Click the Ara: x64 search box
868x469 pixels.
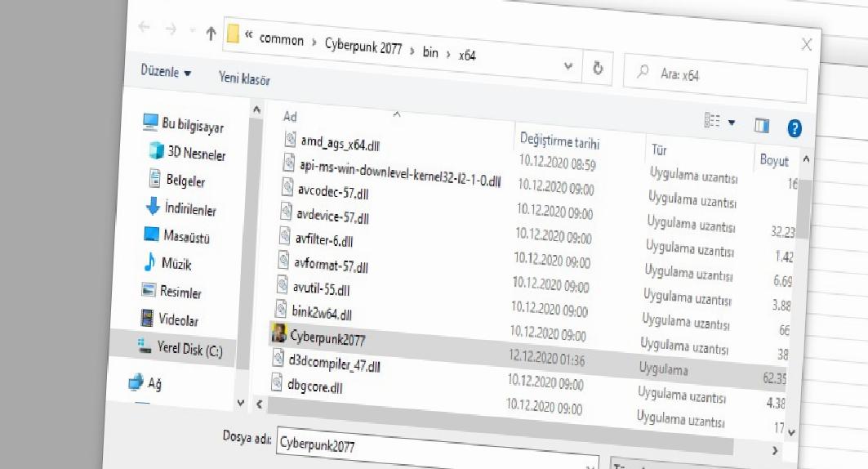pyautogui.click(x=714, y=77)
